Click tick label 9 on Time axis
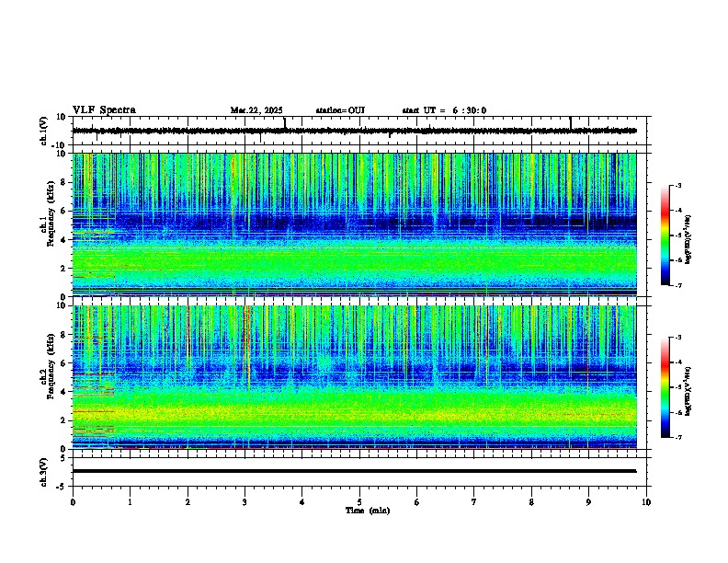This screenshot has width=728, height=563. [x=588, y=502]
